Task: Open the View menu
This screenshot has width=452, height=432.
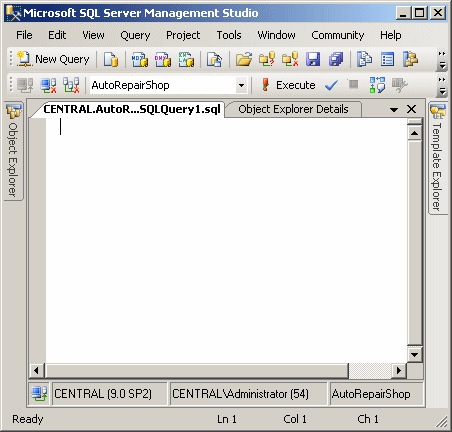Action: pyautogui.click(x=93, y=35)
